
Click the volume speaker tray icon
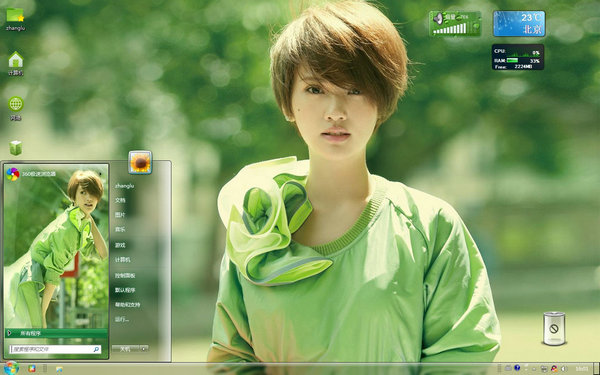click(x=563, y=368)
